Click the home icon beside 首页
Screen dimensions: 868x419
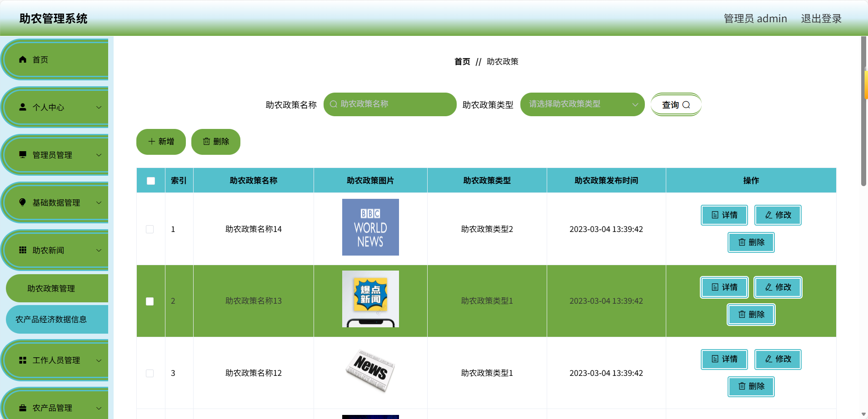click(x=23, y=59)
